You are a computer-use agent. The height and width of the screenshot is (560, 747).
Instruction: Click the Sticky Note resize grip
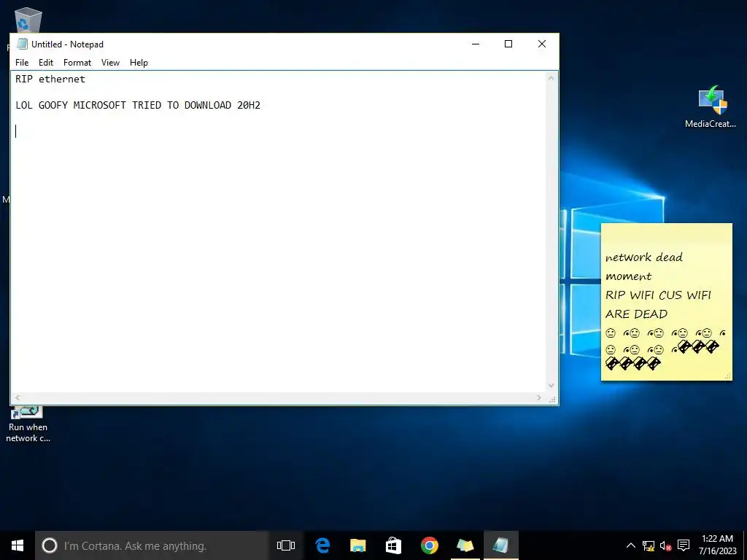727,376
